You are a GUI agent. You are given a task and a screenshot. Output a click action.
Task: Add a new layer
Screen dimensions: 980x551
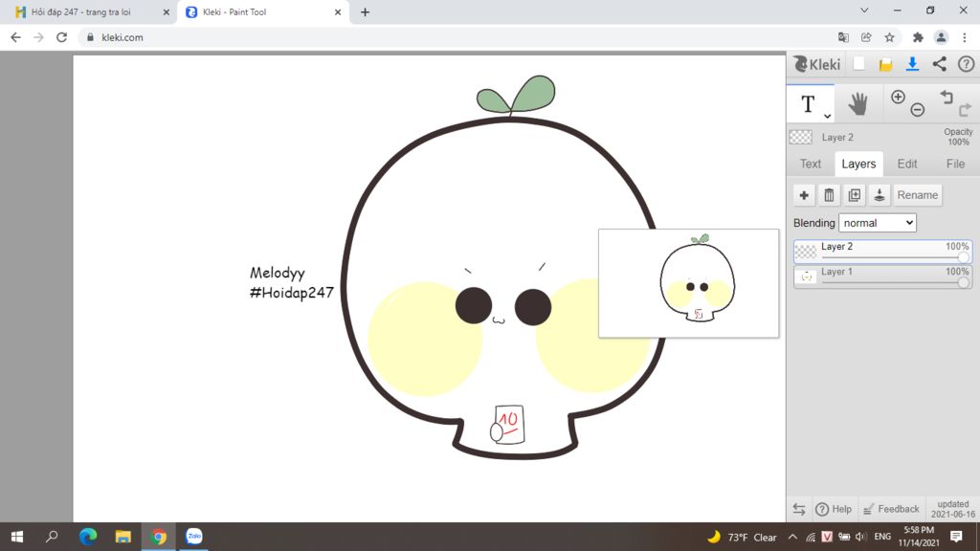point(804,195)
